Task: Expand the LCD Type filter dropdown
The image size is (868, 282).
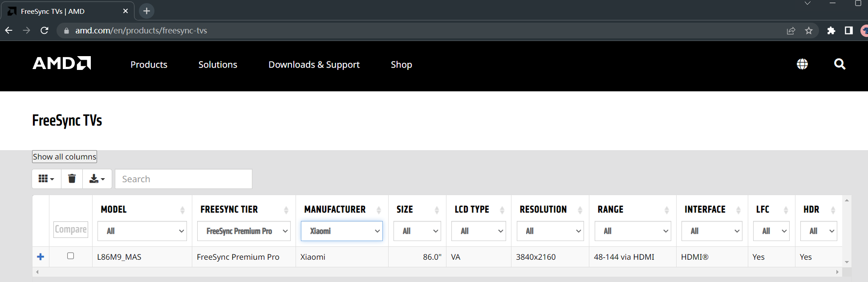Action: [x=479, y=231]
